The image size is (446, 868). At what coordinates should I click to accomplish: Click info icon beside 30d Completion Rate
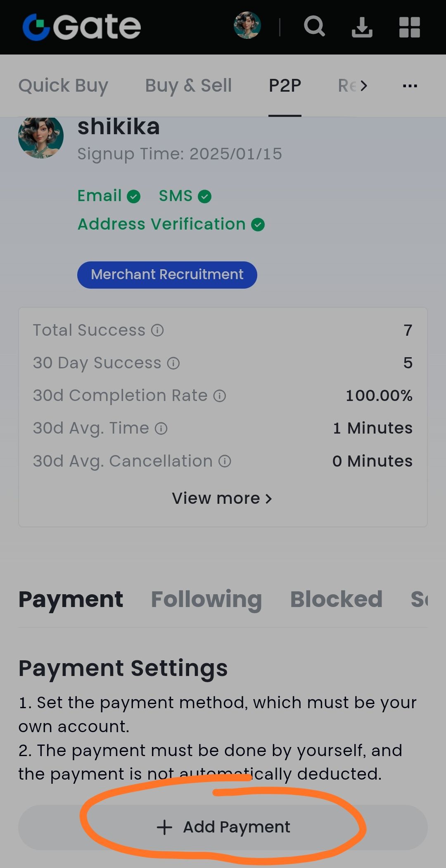[220, 396]
